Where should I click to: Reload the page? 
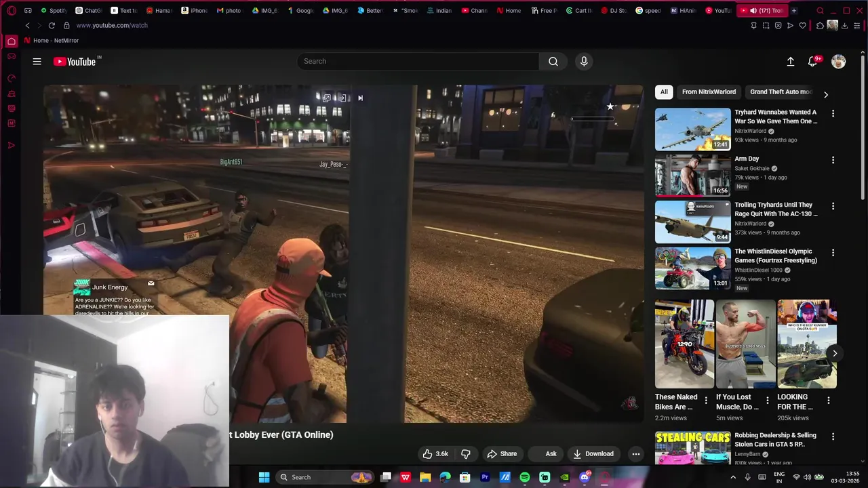[x=52, y=25]
